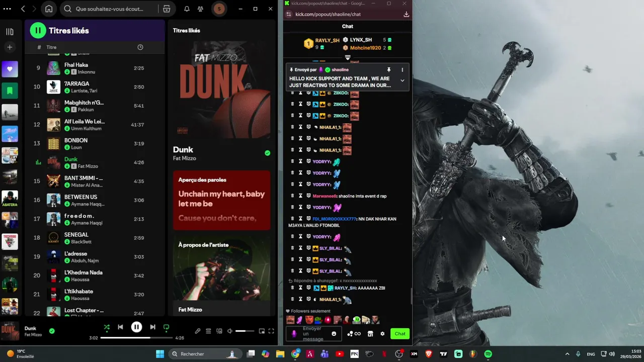
Task: Send message with green Chat button
Action: tap(400, 334)
